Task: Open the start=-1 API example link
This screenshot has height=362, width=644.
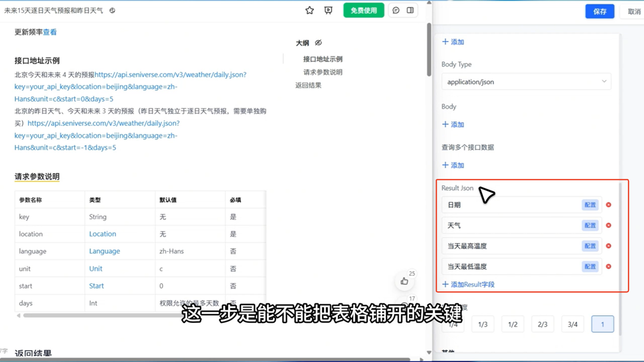Action: pos(96,135)
